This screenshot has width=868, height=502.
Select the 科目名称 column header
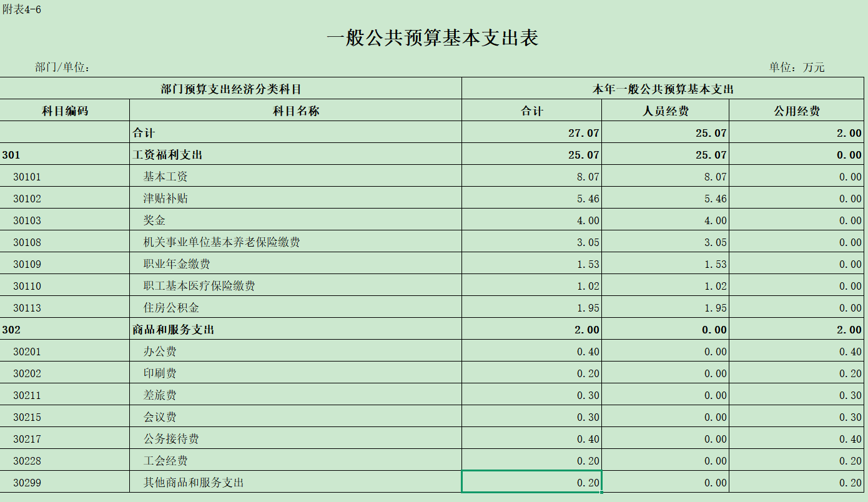[296, 111]
